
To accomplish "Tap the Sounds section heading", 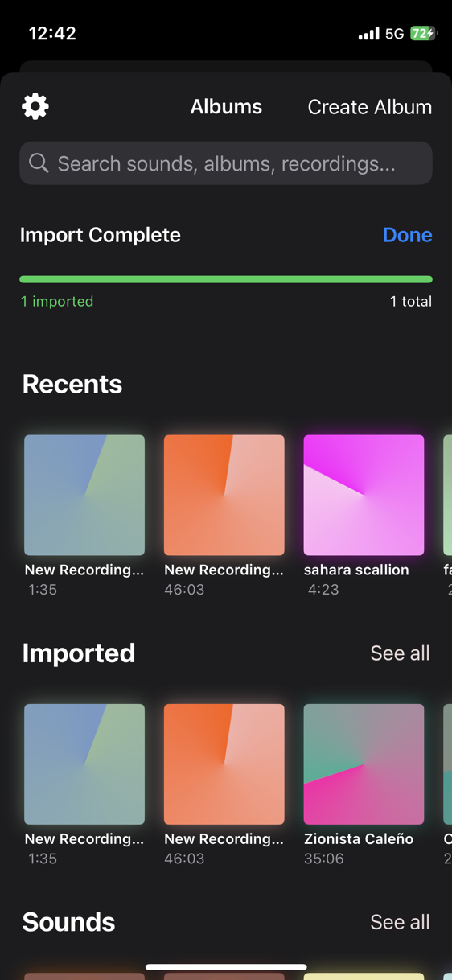I will pyautogui.click(x=68, y=922).
